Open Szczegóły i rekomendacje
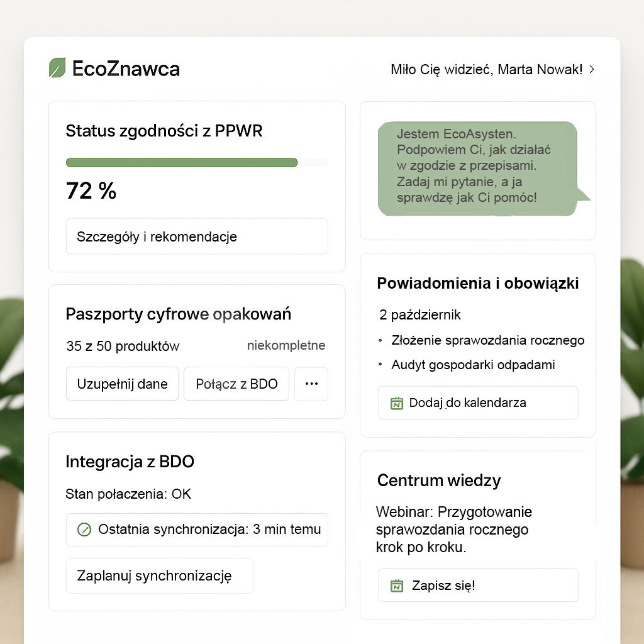The image size is (644, 644). click(x=197, y=236)
